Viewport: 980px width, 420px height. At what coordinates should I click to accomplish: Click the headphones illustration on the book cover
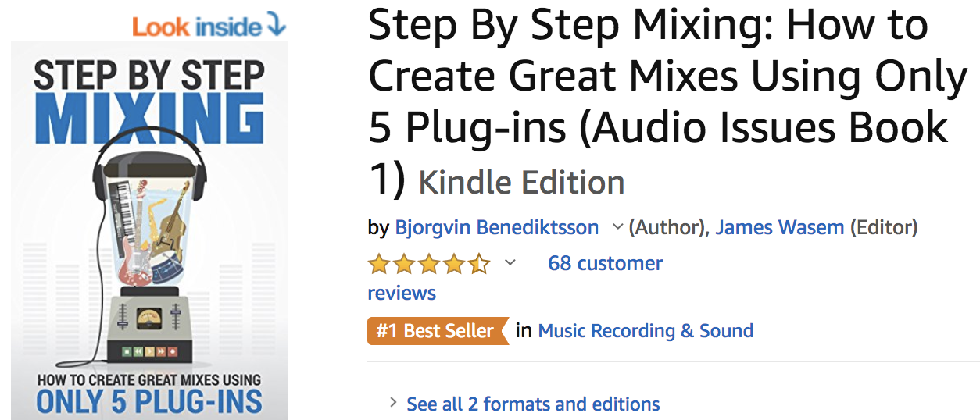click(148, 148)
